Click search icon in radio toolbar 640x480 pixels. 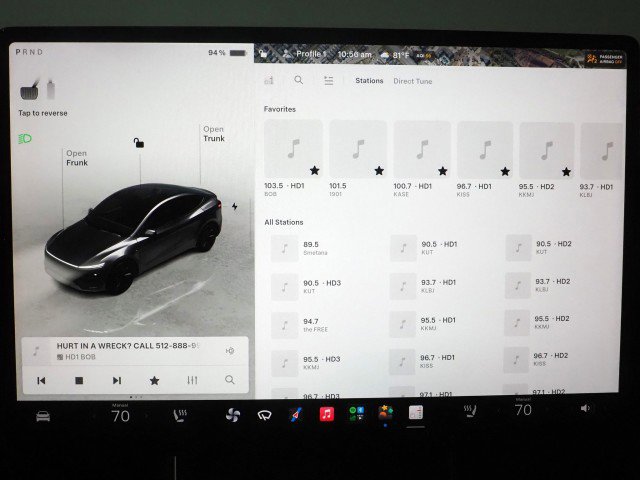pyautogui.click(x=299, y=80)
